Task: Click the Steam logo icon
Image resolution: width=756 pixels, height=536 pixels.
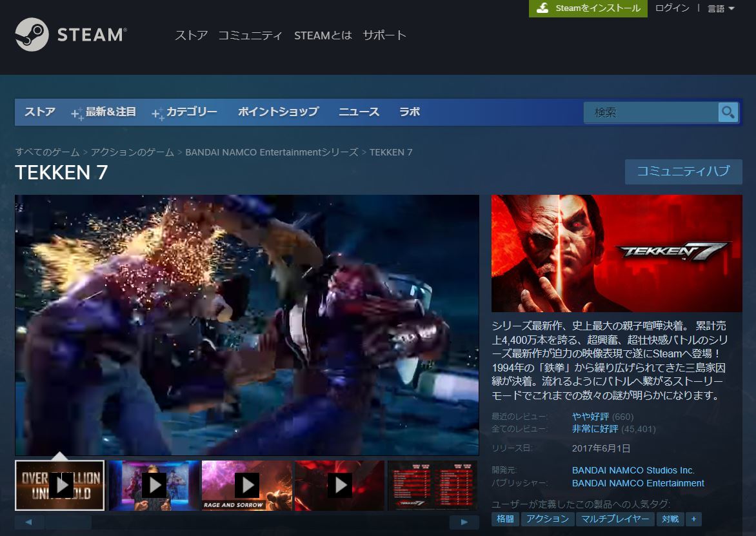Action: click(32, 34)
